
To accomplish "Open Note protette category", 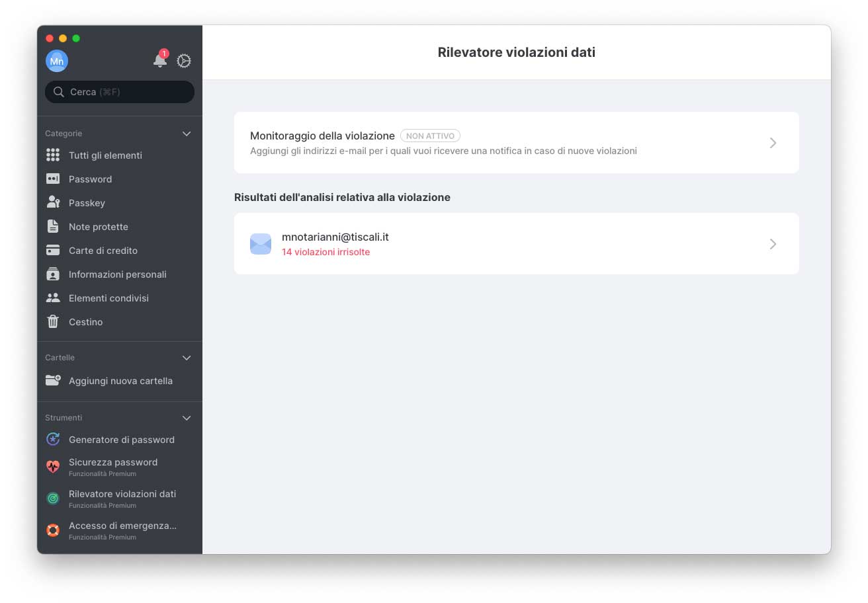I will point(99,227).
